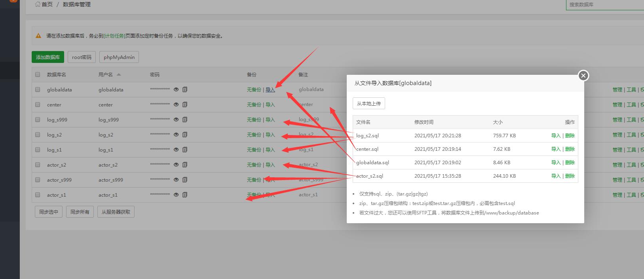Reveal password for log_s999 database

coord(176,120)
